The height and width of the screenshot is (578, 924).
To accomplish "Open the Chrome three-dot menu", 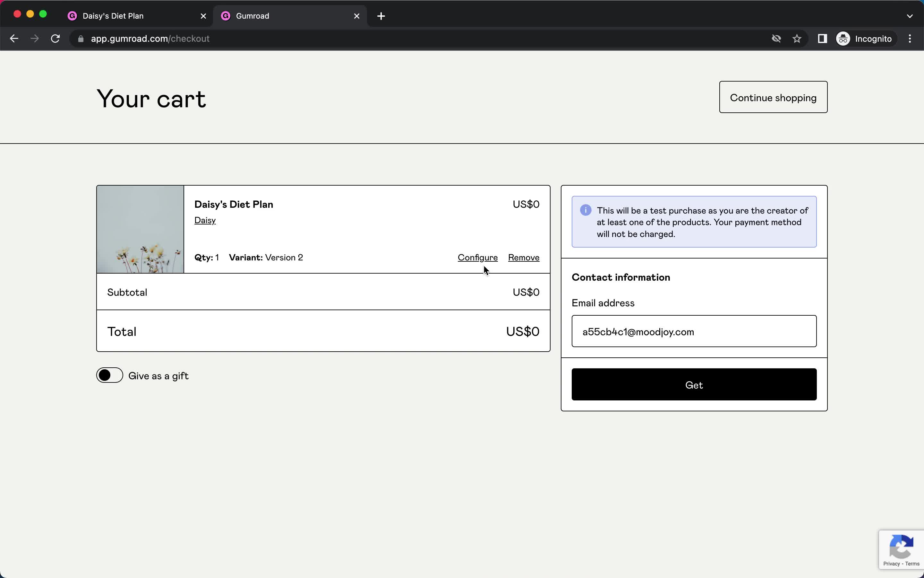I will 910,39.
